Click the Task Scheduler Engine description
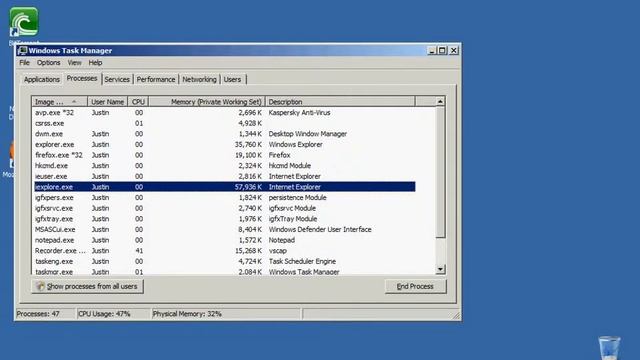 (302, 261)
